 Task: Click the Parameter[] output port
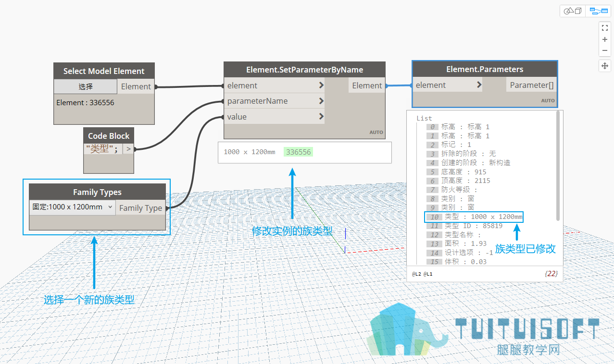coord(532,85)
